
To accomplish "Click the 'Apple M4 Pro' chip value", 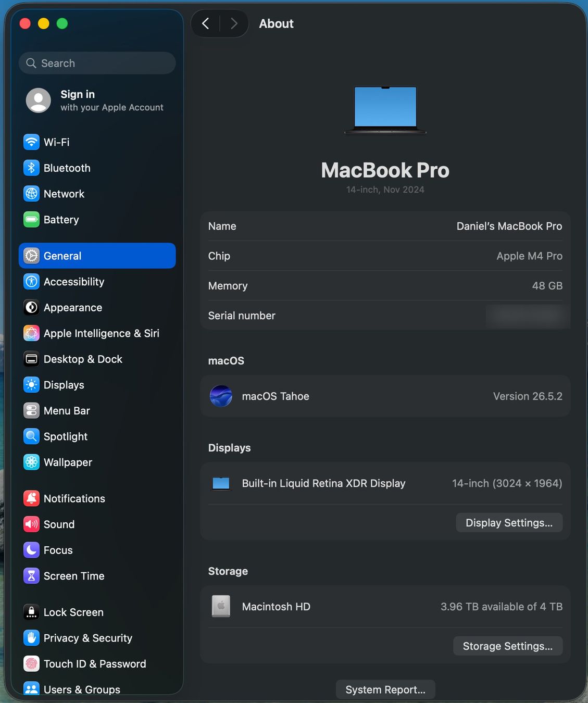I will tap(530, 256).
